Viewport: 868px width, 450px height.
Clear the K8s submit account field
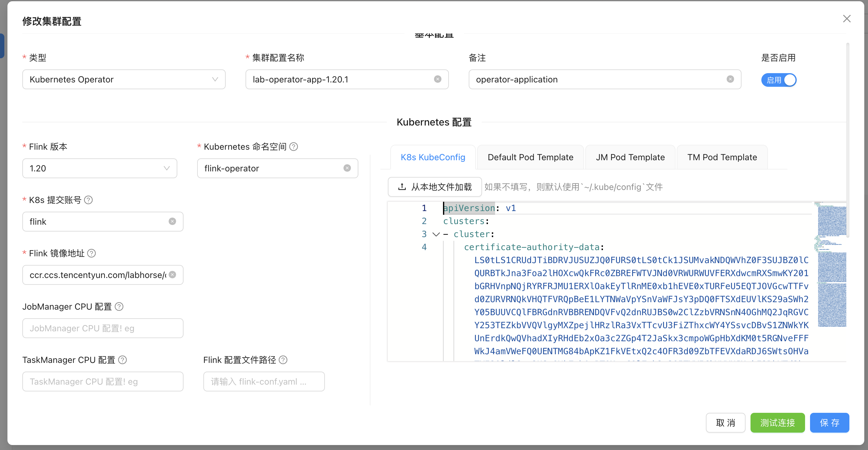tap(172, 221)
